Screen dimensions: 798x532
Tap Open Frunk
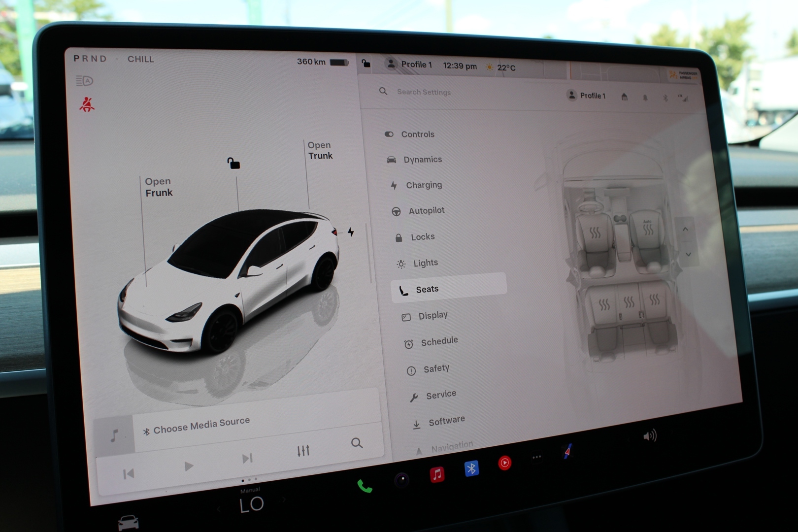[x=159, y=187]
